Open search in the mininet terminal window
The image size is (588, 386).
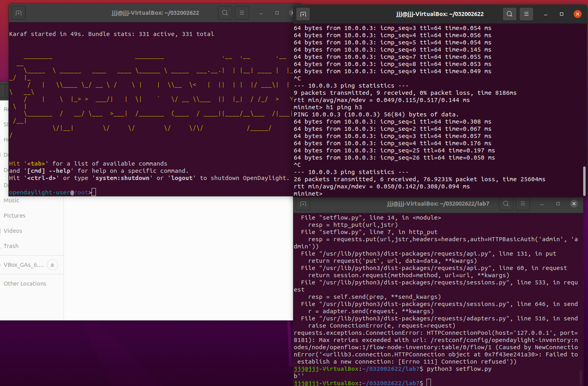(x=510, y=14)
